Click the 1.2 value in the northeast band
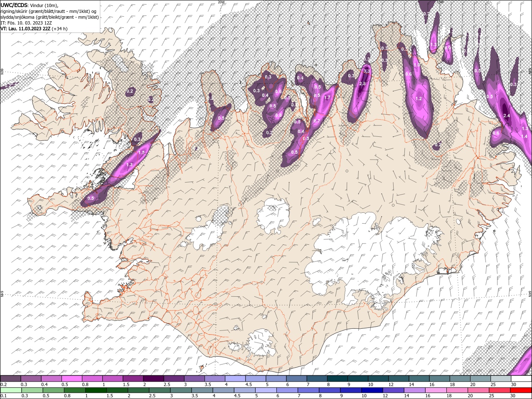 click(x=419, y=99)
